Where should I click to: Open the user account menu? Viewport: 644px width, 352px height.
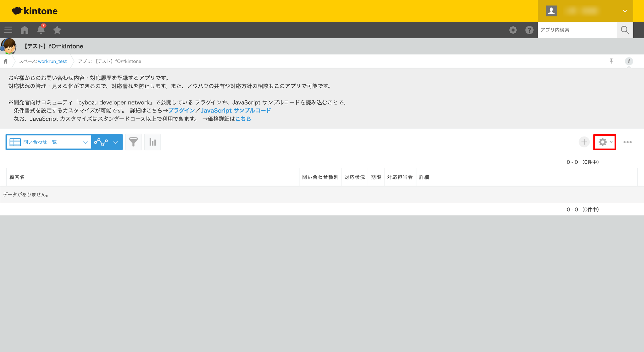pyautogui.click(x=585, y=11)
